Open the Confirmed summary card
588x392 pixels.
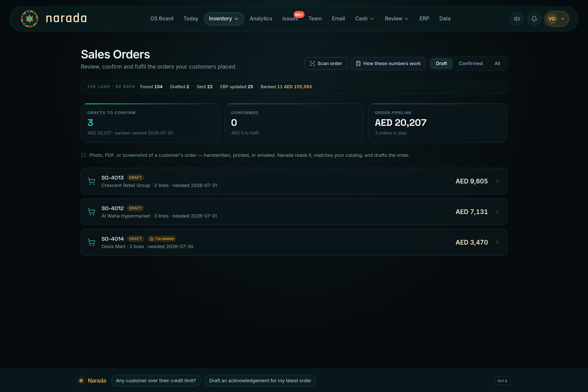click(294, 123)
